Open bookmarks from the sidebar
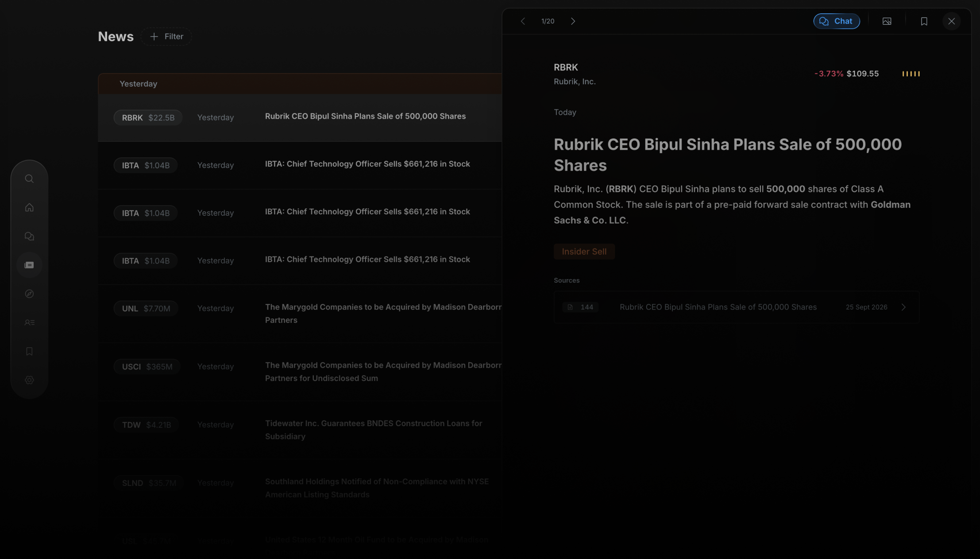The height and width of the screenshot is (559, 980). (29, 351)
